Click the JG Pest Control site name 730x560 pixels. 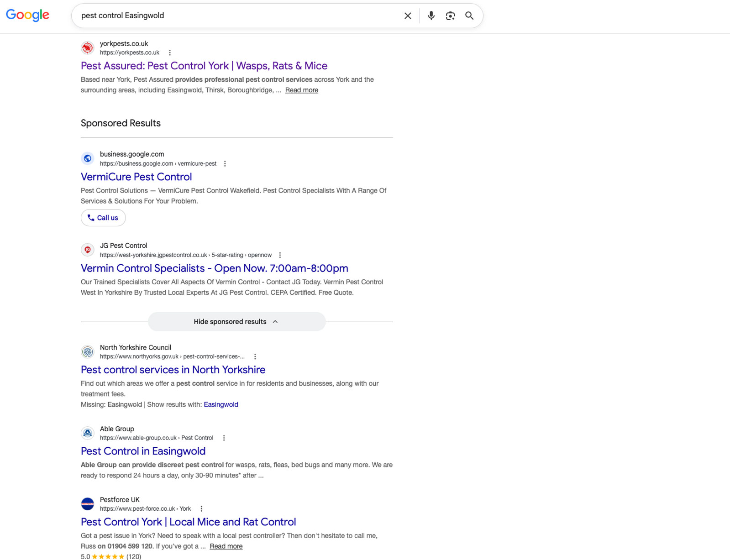pyautogui.click(x=124, y=246)
